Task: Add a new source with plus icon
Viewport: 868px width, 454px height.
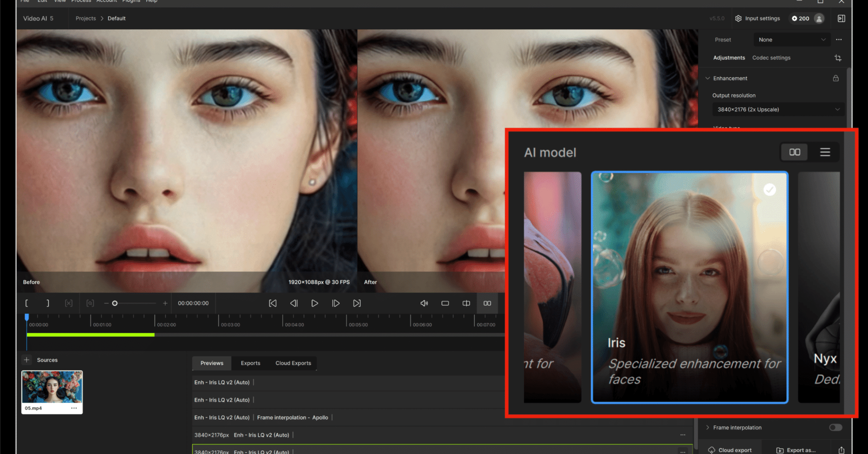Action: pyautogui.click(x=27, y=360)
